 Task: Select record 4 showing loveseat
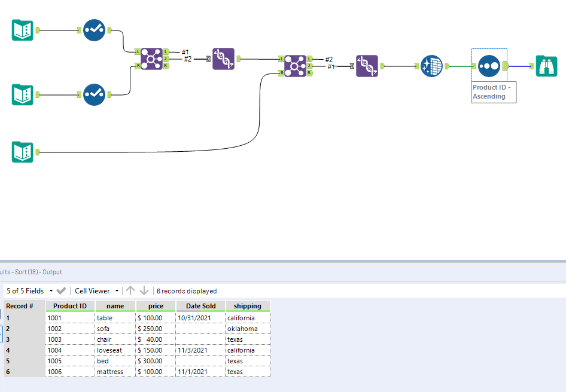point(114,350)
